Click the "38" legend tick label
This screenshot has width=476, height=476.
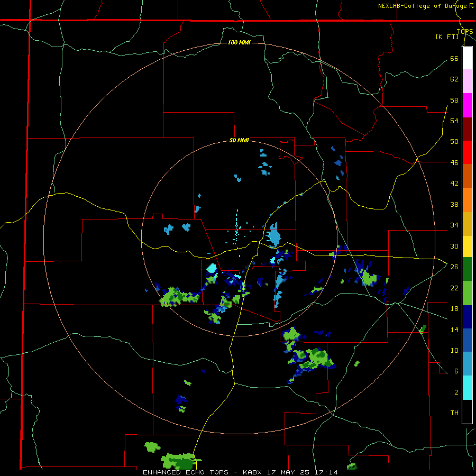454,205
